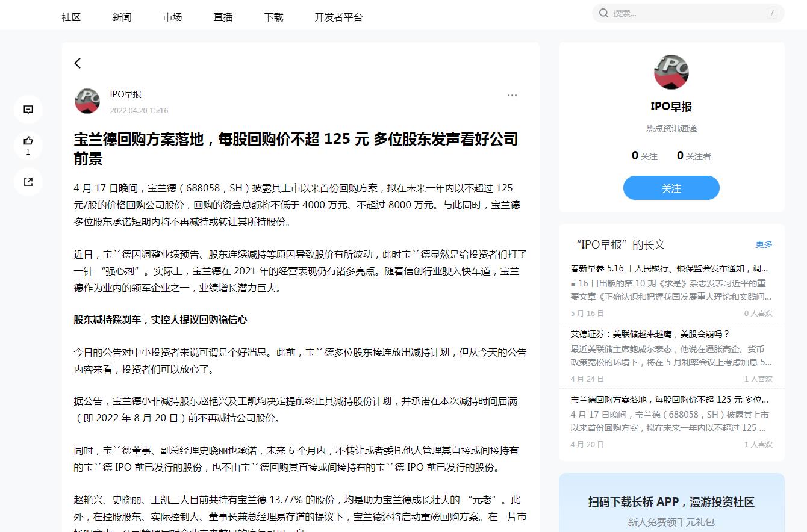Open the 下载 nav menu
The image size is (807, 532).
(273, 17)
